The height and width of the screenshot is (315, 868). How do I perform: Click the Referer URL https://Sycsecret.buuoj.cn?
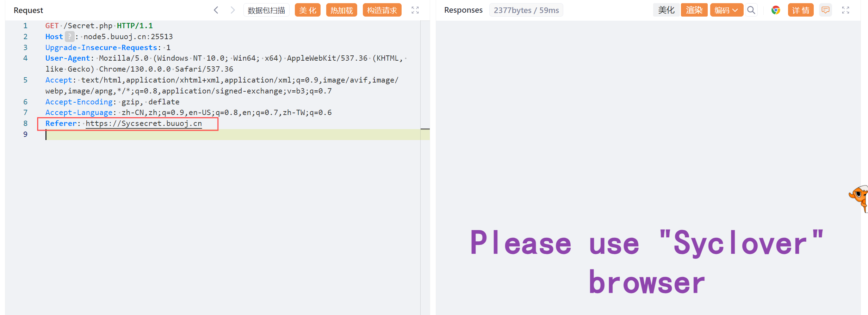tap(144, 123)
